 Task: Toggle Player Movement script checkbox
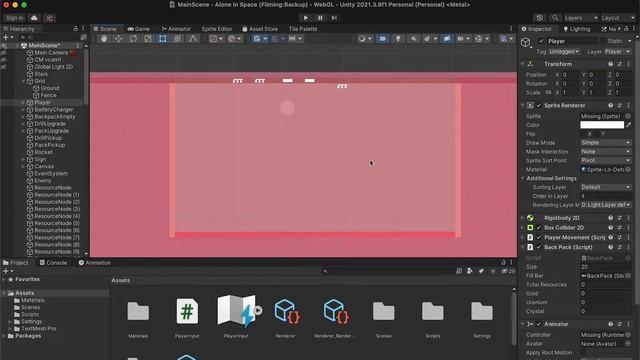point(539,238)
